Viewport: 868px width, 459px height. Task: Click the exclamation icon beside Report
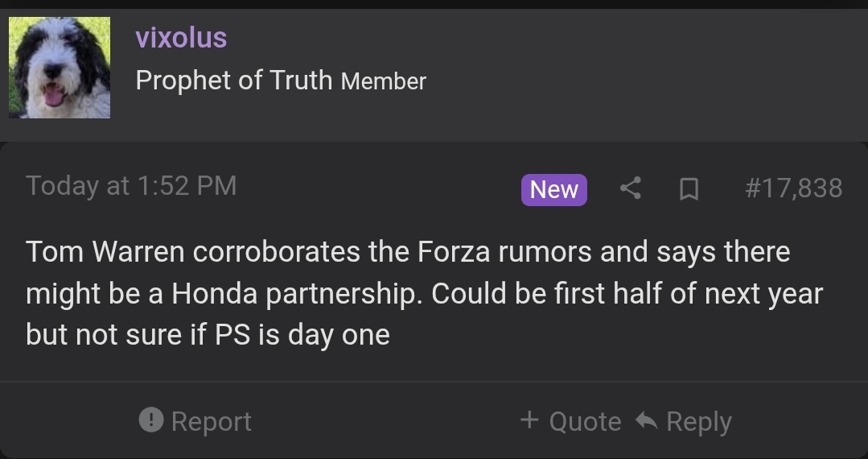(x=151, y=420)
